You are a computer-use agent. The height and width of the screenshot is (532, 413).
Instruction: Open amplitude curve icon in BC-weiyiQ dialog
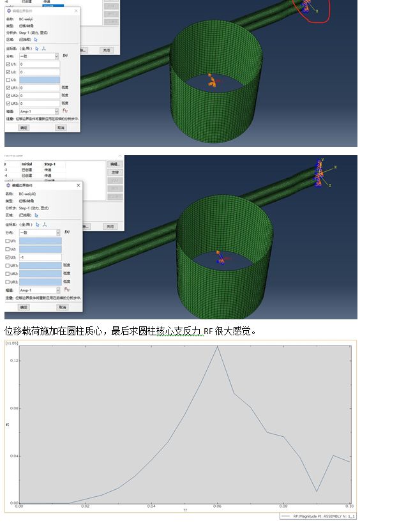(x=65, y=290)
